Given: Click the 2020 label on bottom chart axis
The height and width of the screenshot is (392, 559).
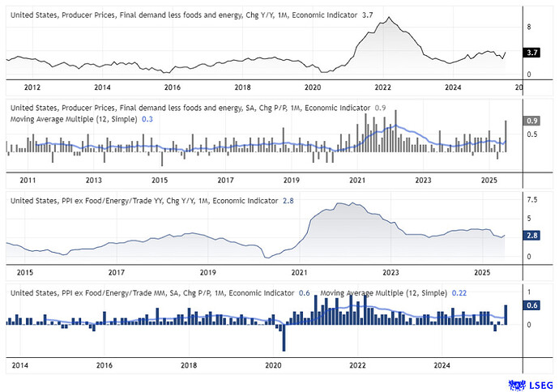Looking at the screenshot, I should [273, 365].
